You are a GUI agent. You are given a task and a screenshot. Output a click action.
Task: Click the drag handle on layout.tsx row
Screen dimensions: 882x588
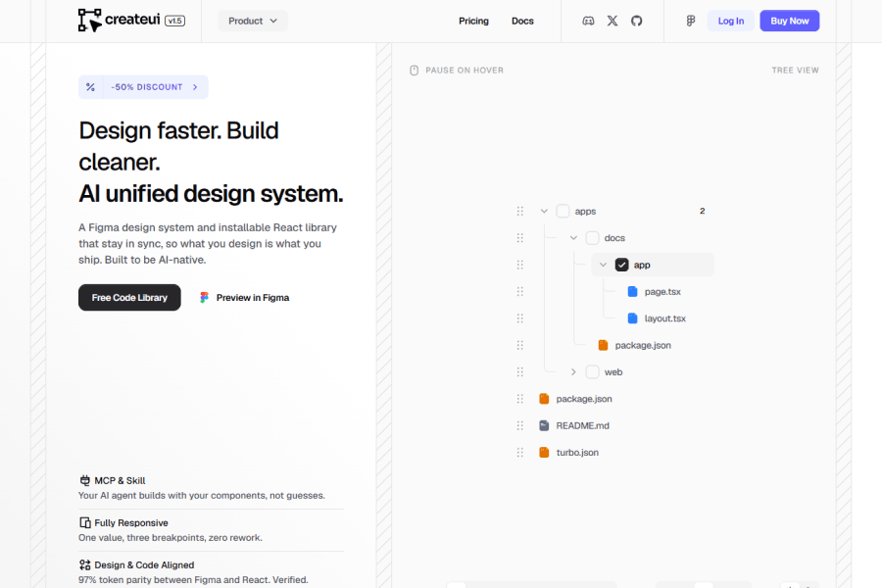click(x=519, y=318)
